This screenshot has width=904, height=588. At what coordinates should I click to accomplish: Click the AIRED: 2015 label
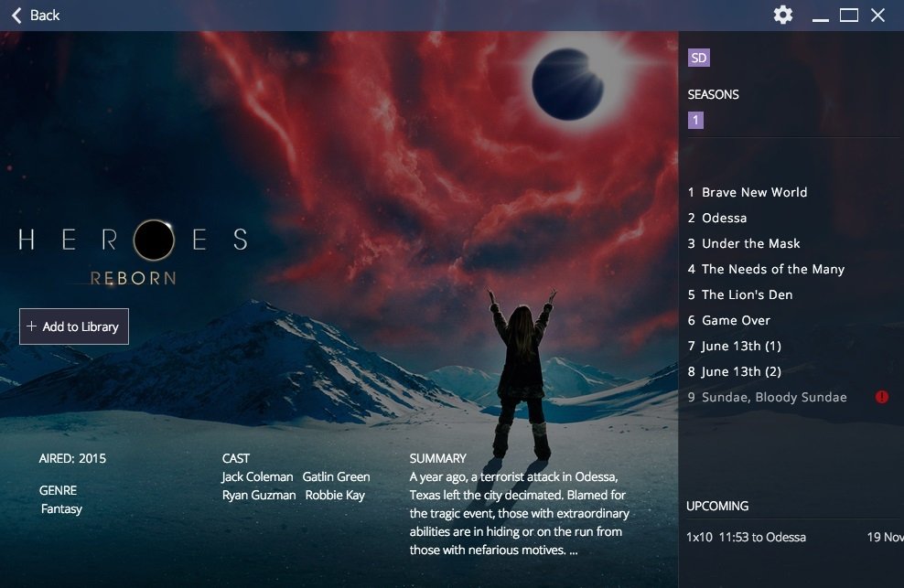[72, 458]
